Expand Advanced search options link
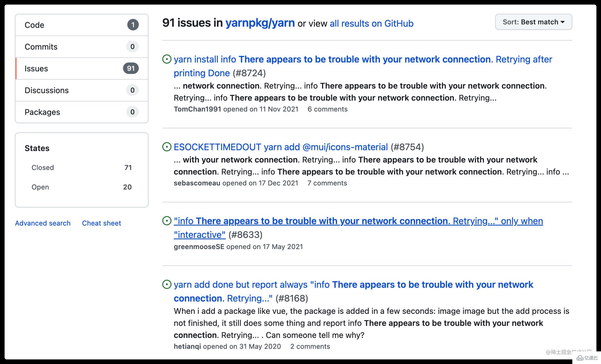Viewport: 601px width, 364px height. click(x=43, y=223)
